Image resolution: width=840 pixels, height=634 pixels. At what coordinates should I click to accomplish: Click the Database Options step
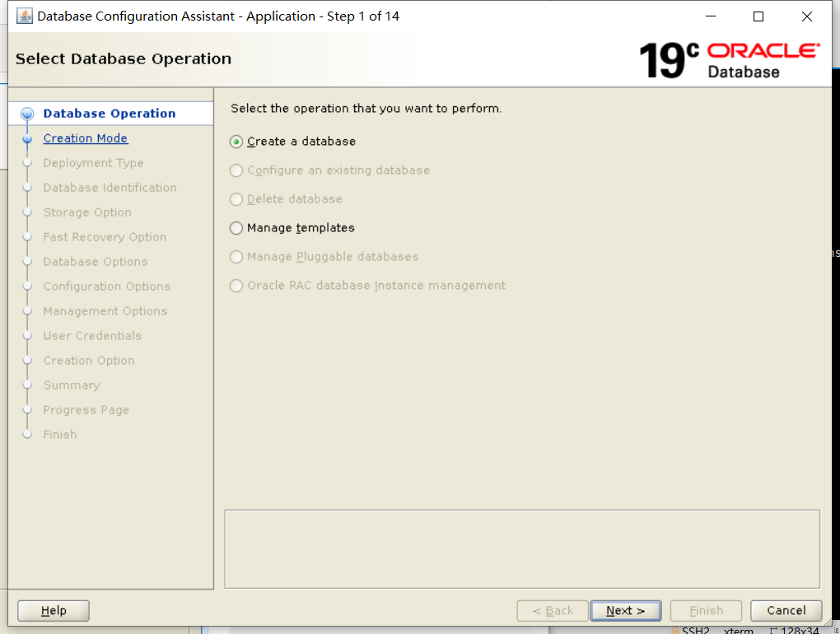point(96,261)
